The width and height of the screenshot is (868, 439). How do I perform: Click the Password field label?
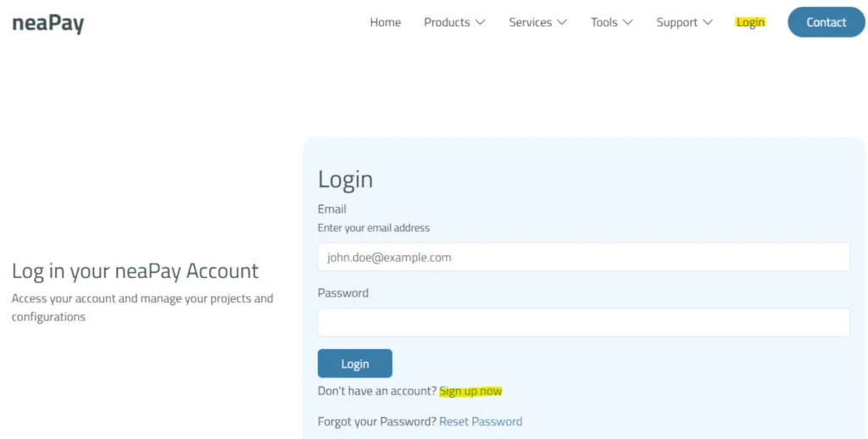(x=342, y=292)
